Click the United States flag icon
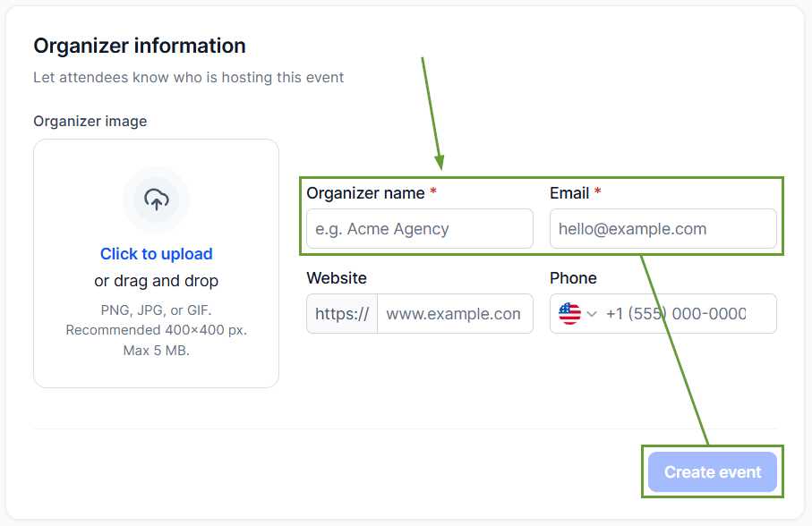The image size is (812, 526). click(569, 313)
